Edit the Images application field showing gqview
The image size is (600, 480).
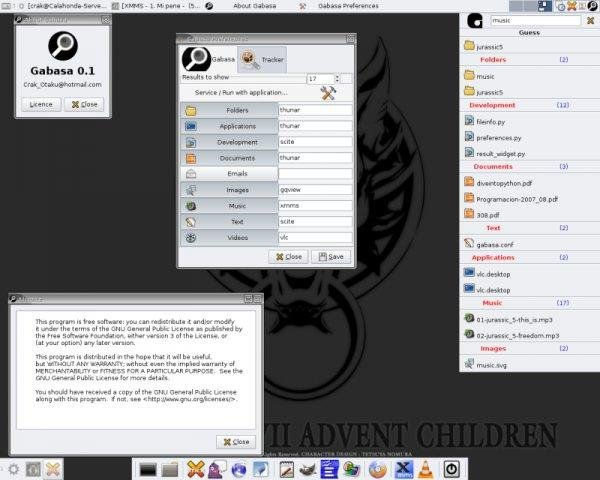point(315,189)
